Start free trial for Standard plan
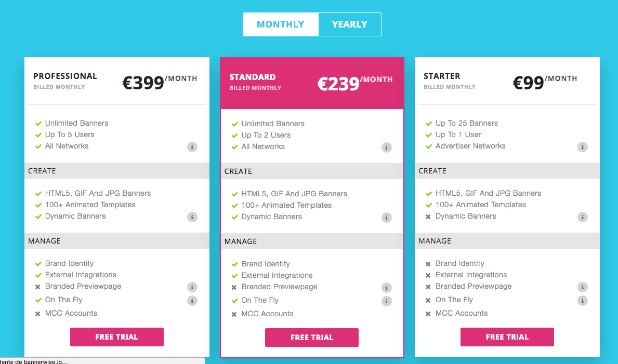Viewport: 618px width, 364px height. [x=312, y=338]
